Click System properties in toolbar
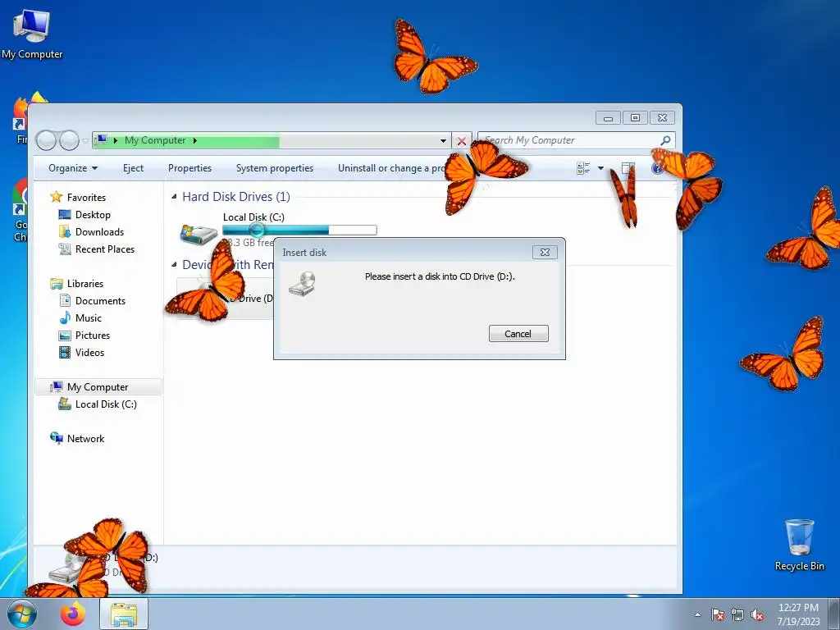840x630 pixels. coord(275,168)
